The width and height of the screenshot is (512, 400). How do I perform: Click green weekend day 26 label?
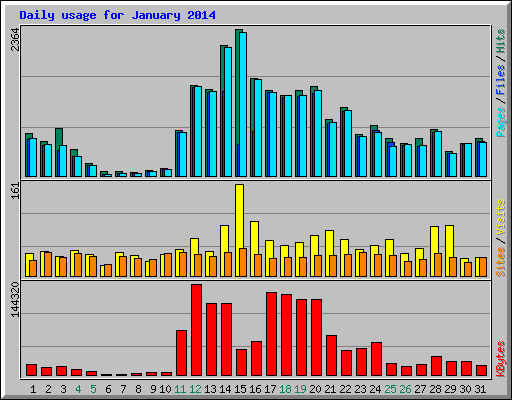coord(405,389)
